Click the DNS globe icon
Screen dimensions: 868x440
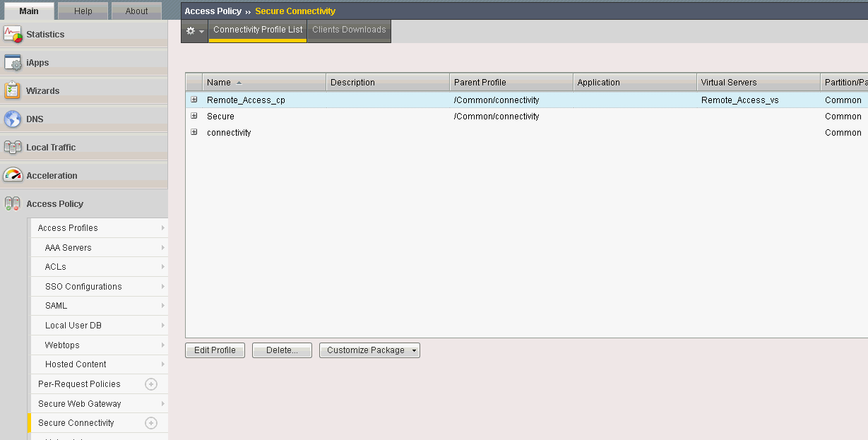point(13,119)
